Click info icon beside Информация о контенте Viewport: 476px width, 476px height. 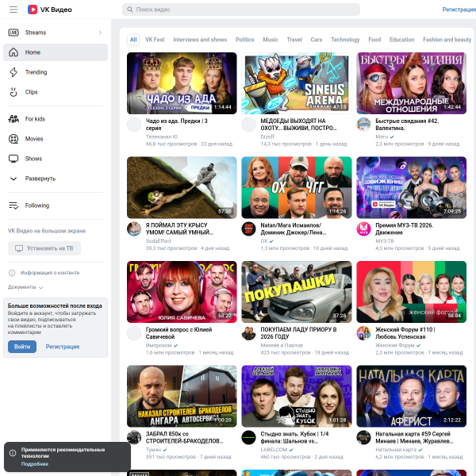tap(12, 273)
